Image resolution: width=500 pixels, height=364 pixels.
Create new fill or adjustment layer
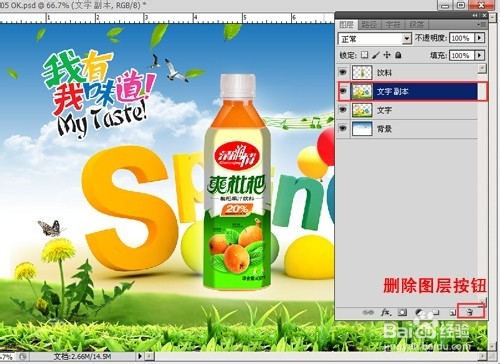click(x=419, y=312)
